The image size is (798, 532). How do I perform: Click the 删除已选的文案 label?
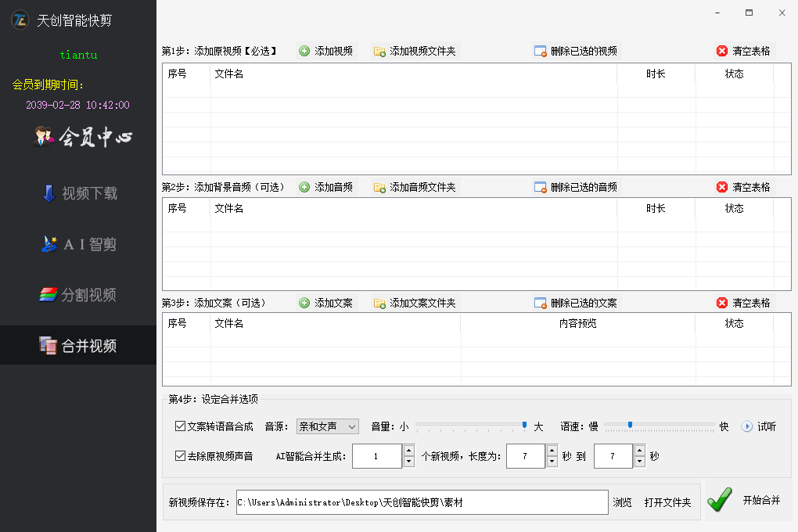[x=584, y=303]
